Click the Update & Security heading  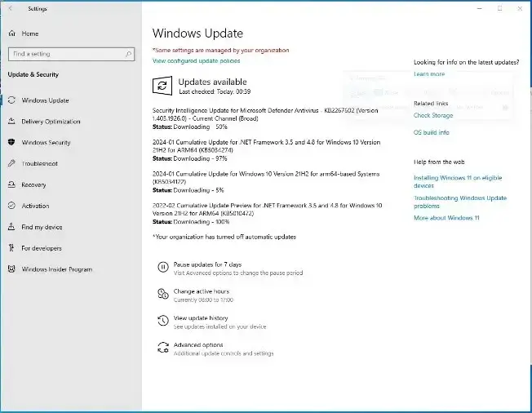click(33, 74)
